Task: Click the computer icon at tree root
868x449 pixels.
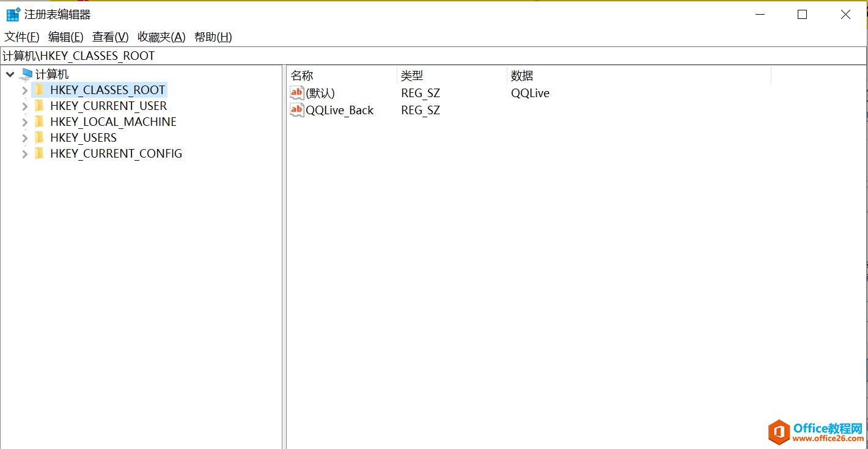Action: [26, 75]
